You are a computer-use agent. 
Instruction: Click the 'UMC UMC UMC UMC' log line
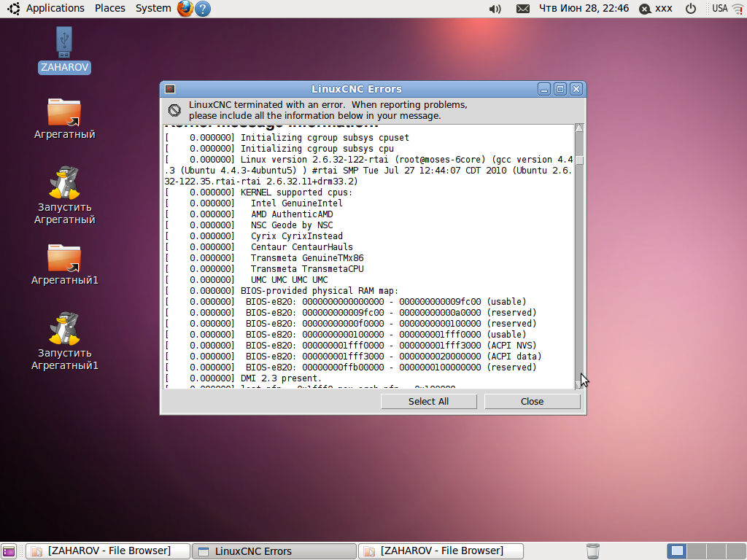(x=247, y=280)
